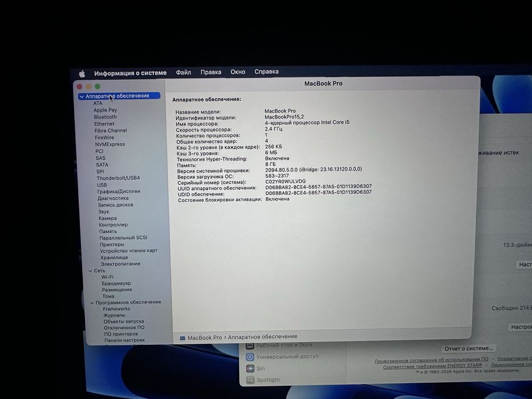
Task: Open the Правка menu
Action: pos(211,72)
